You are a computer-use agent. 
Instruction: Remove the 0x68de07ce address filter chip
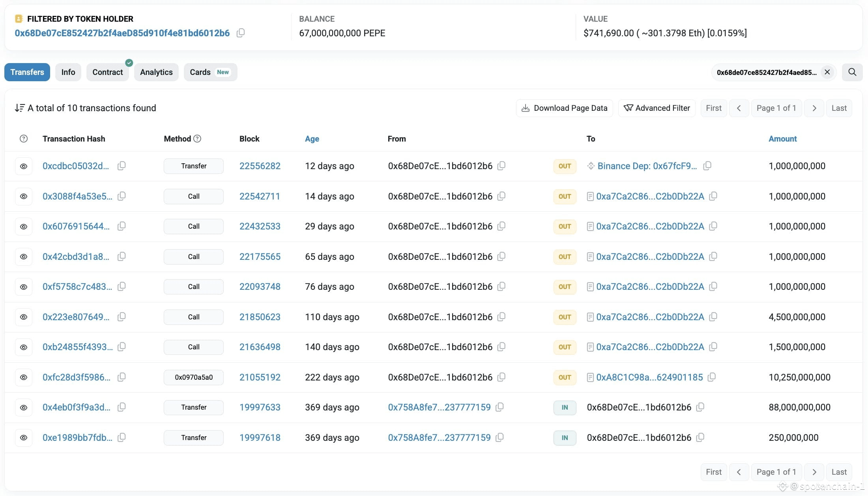827,72
